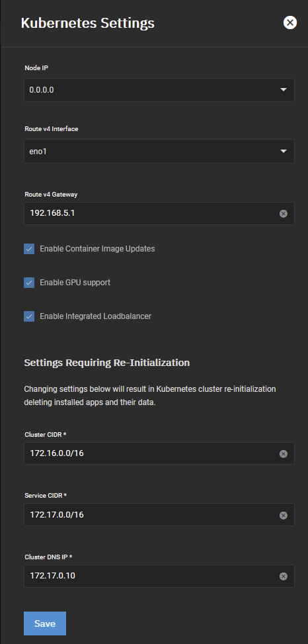Viewport: 308px width, 644px height.
Task: Click the Service CIDR input field
Action: click(x=159, y=515)
